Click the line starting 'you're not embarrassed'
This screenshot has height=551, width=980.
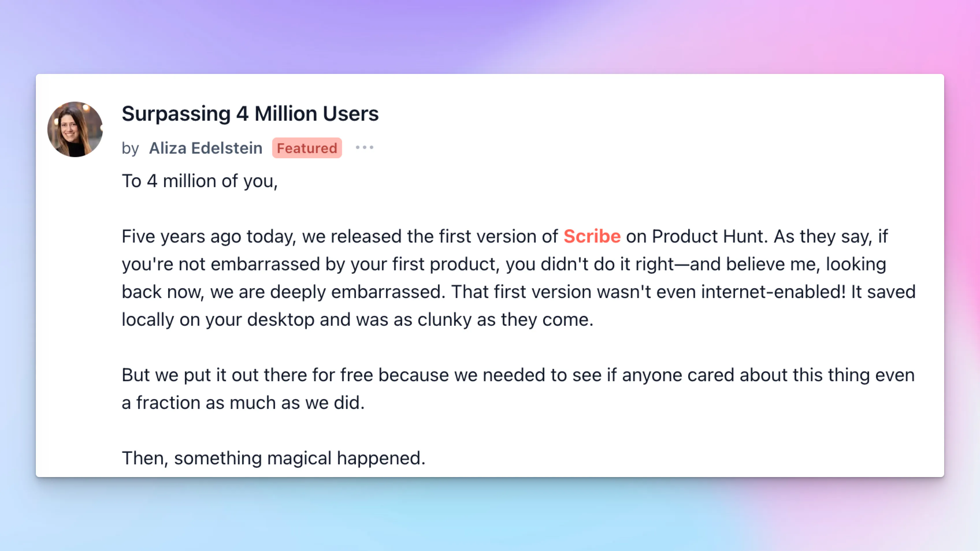pos(504,264)
